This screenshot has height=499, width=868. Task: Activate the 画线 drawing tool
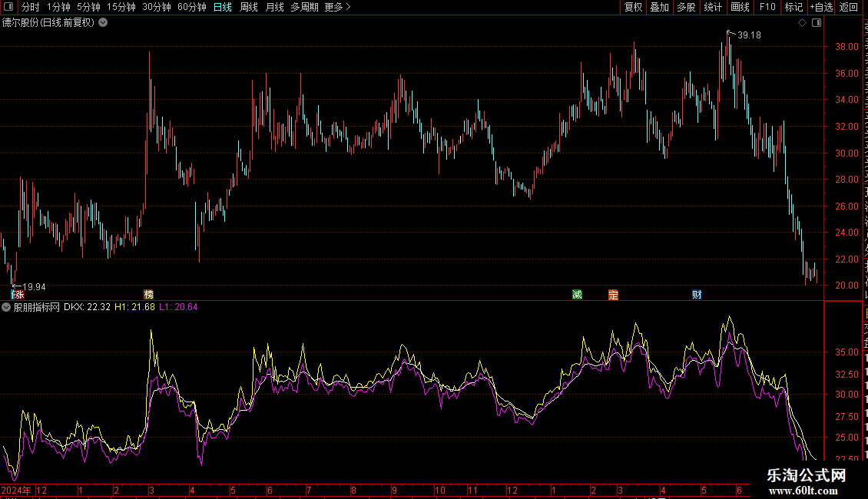740,7
